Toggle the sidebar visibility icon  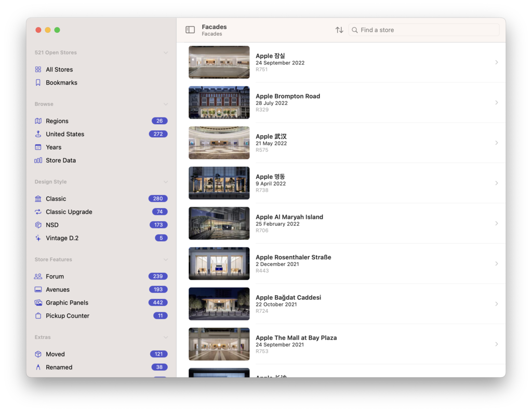[x=190, y=30]
